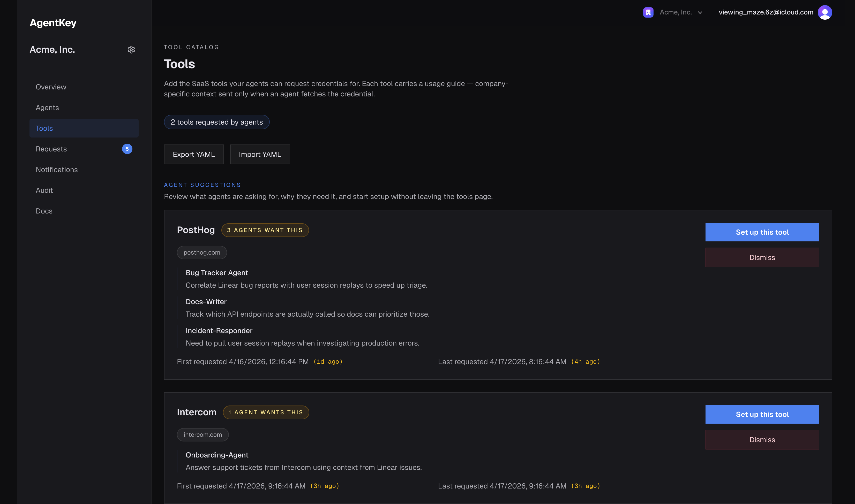Click the Requests notification badge showing 5
Viewport: 855px width, 504px height.
[x=127, y=149]
